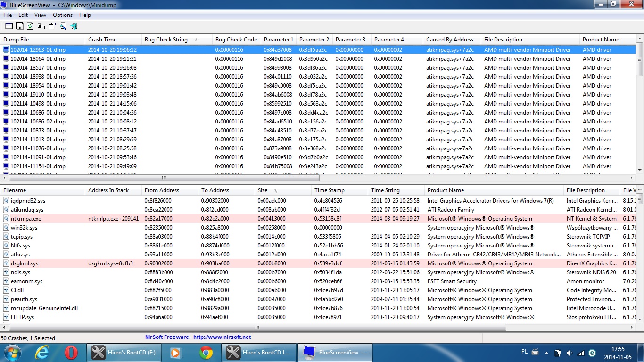Refresh the dump list via toolbar icon
The image size is (644, 362).
(30, 26)
